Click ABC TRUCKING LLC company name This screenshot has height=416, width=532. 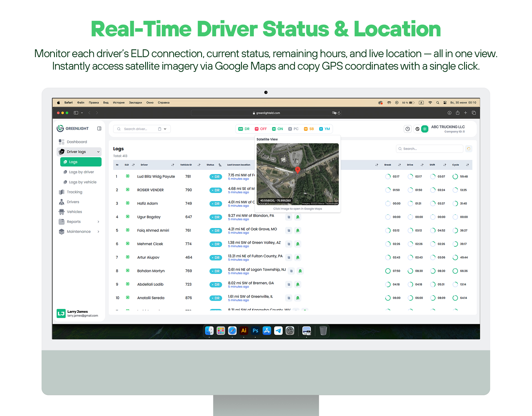(x=448, y=127)
